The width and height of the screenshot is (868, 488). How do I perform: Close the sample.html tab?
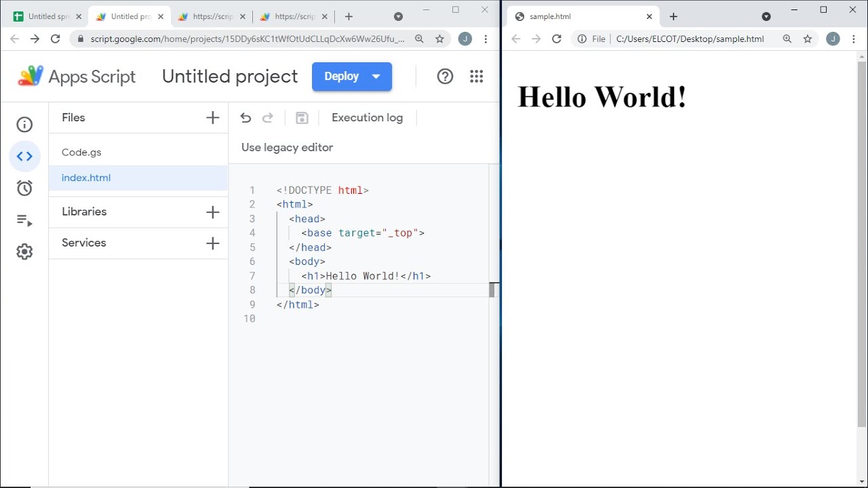pos(650,17)
